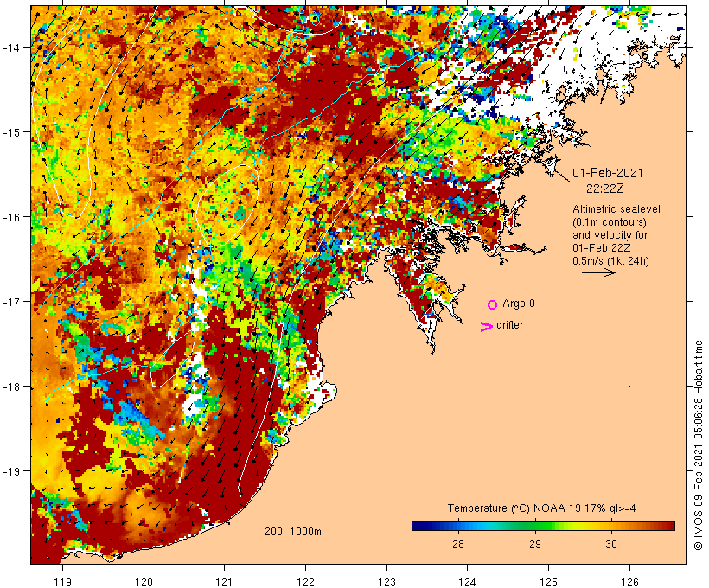This screenshot has width=709, height=588.
Task: Click the cyan 200m isobath legend line
Action: [279, 540]
